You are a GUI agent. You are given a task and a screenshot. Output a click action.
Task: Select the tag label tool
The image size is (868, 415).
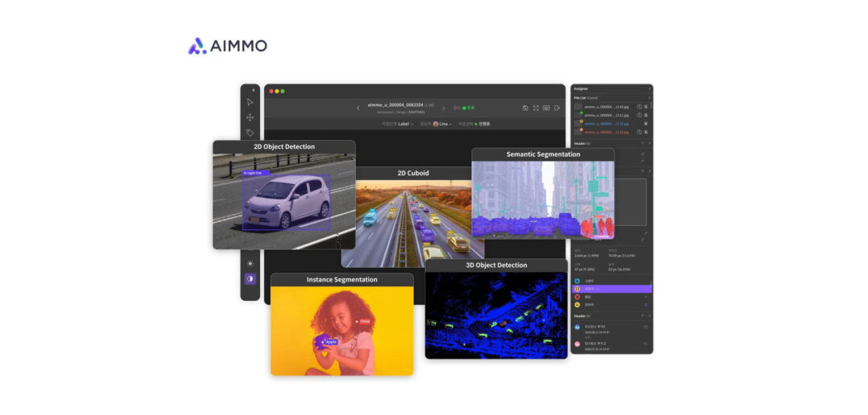coord(250,133)
